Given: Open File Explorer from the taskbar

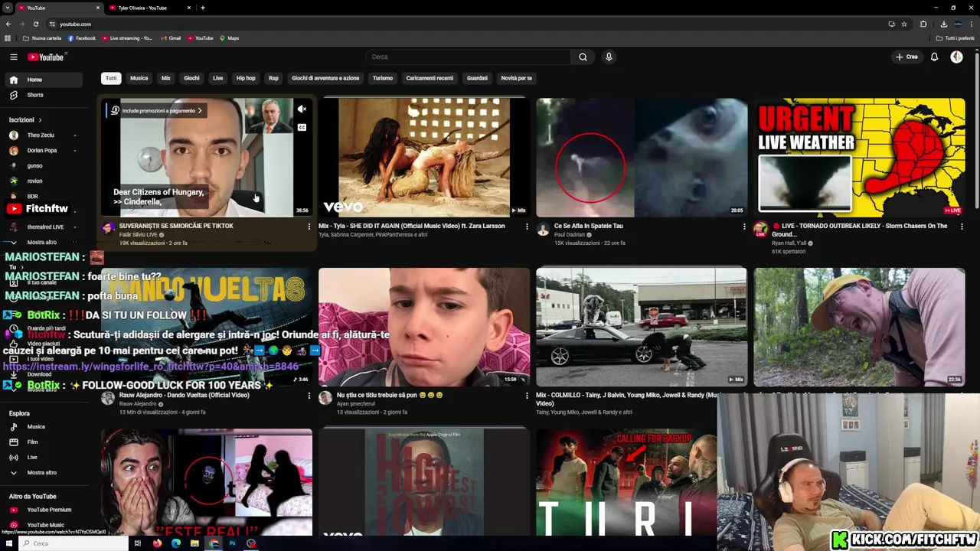Looking at the screenshot, I should pos(194,543).
